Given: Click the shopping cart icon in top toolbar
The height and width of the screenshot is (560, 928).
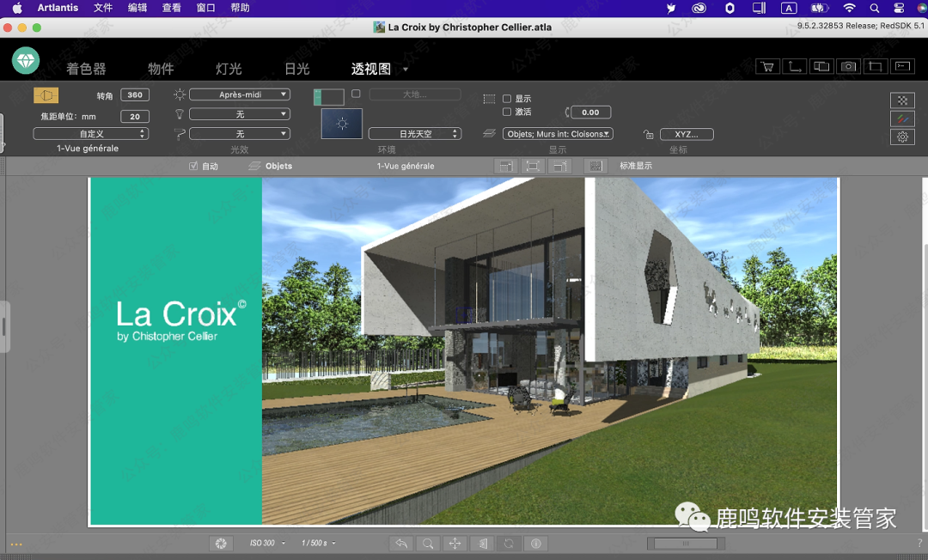Looking at the screenshot, I should (766, 66).
